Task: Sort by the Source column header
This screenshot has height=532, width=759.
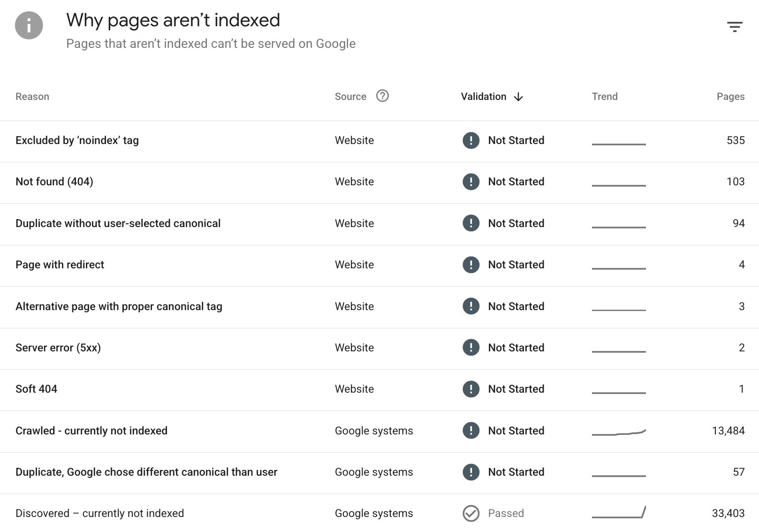Action: [x=350, y=97]
